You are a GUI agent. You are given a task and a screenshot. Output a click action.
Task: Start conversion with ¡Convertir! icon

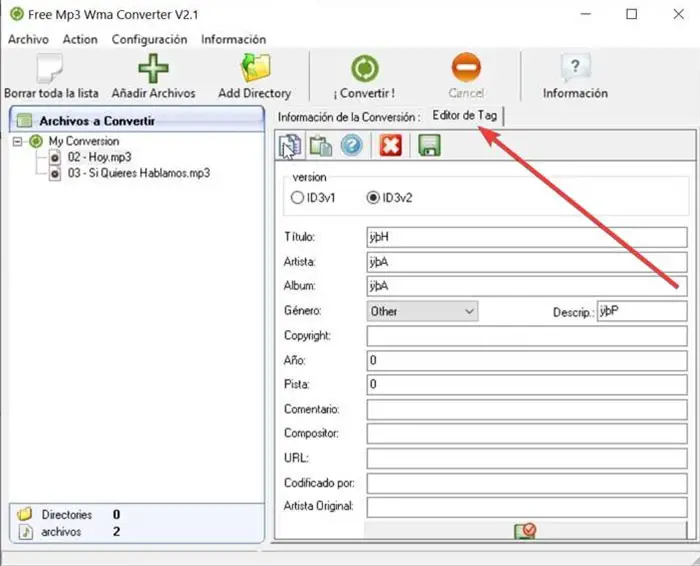(364, 69)
